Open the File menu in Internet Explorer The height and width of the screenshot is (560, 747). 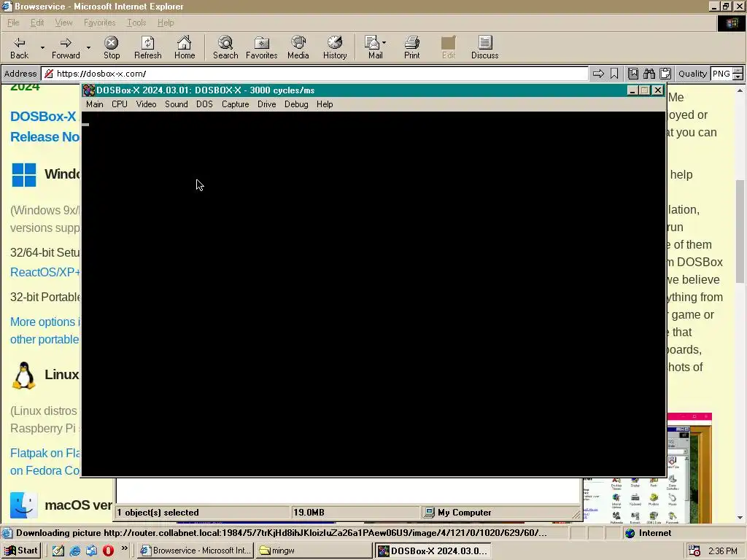[13, 23]
